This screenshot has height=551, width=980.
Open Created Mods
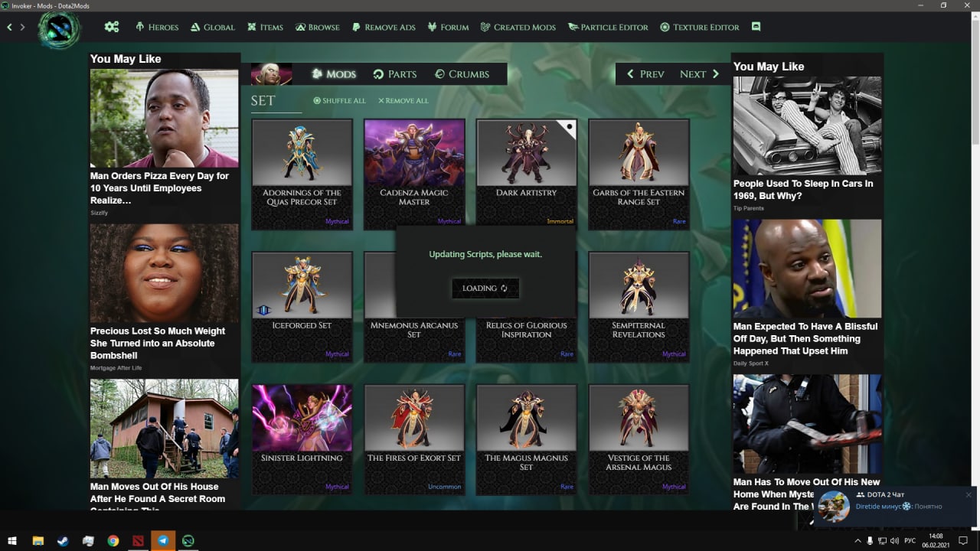[518, 27]
